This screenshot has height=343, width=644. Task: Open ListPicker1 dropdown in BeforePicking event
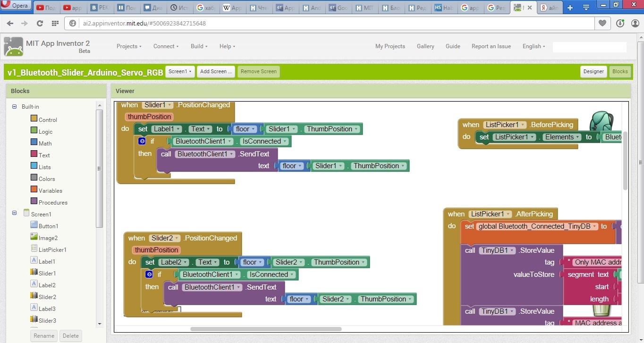(504, 125)
